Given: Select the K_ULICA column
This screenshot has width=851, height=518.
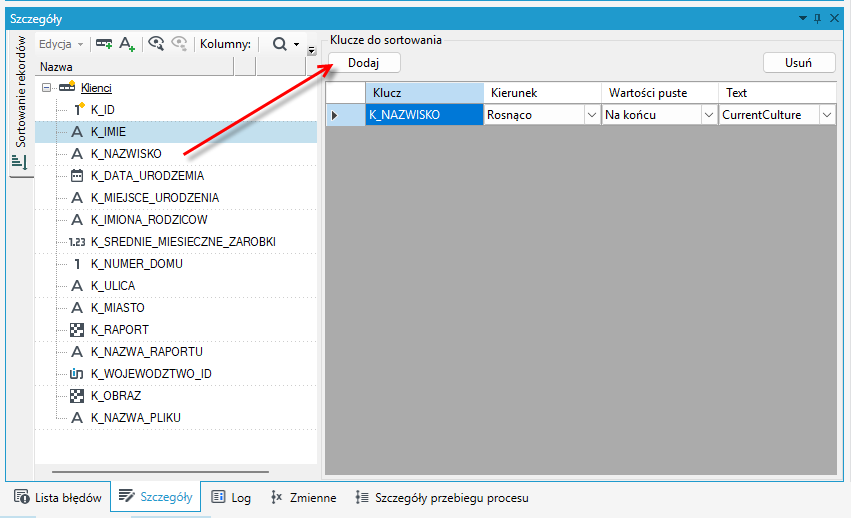Looking at the screenshot, I should [113, 286].
